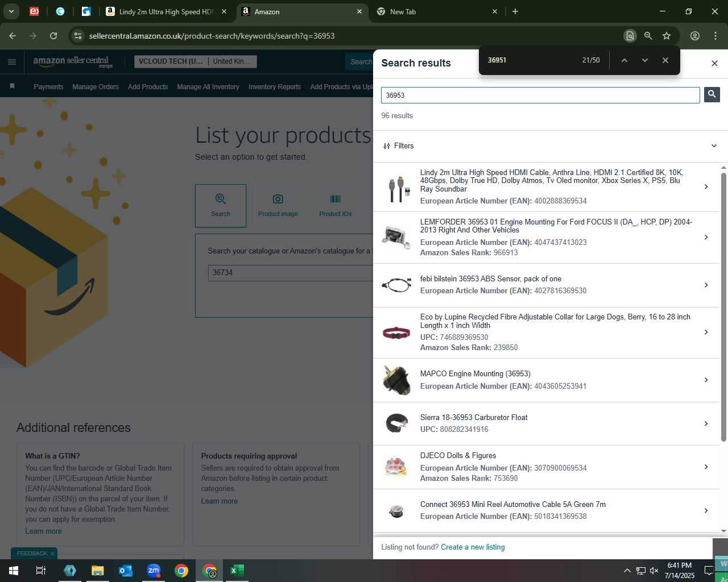The image size is (728, 582).
Task: Close the find-in-page bar
Action: coord(665,60)
